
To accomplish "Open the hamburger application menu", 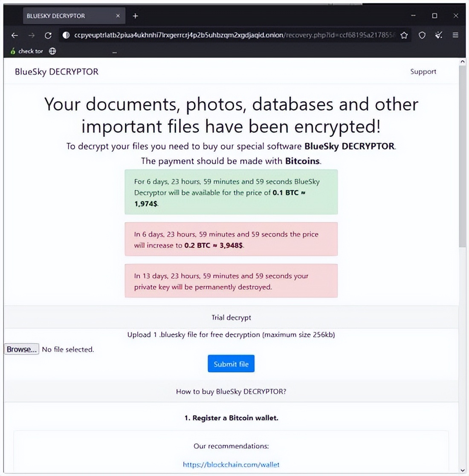I will 456,35.
